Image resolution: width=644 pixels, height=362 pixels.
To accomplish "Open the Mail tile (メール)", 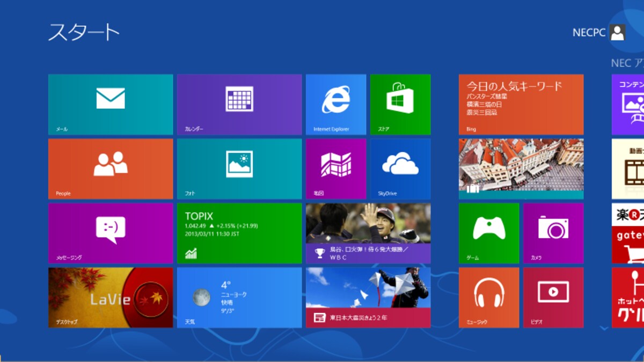I will tap(111, 105).
